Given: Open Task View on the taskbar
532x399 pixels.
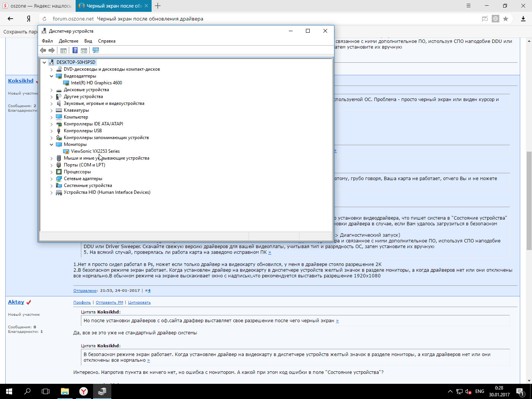Looking at the screenshot, I should (46, 391).
